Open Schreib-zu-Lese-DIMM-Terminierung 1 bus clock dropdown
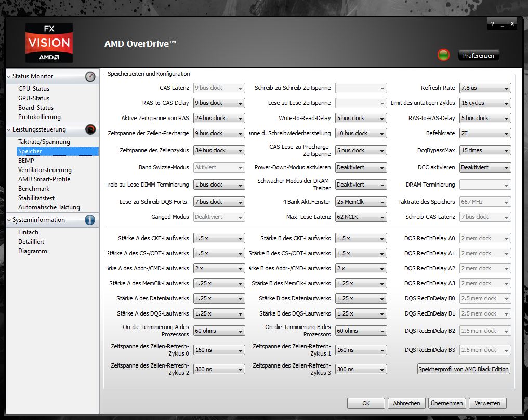 (x=219, y=185)
